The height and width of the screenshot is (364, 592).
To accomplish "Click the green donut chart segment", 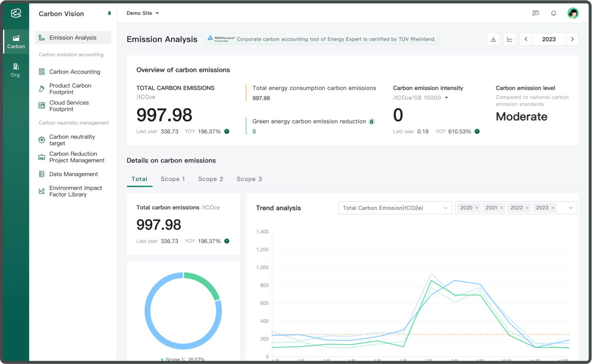I will 205,283.
